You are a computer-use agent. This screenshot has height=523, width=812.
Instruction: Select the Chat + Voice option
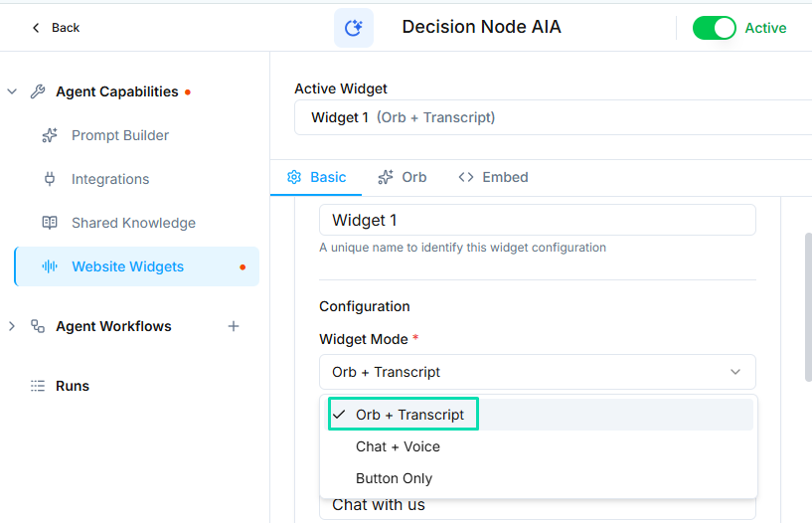[398, 446]
